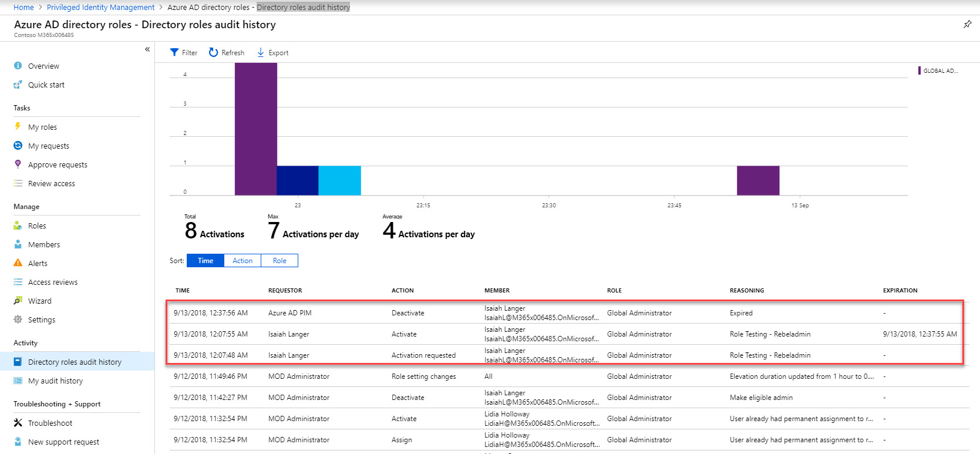
Task: Go to Home breadcrumb link
Action: pyautogui.click(x=23, y=7)
